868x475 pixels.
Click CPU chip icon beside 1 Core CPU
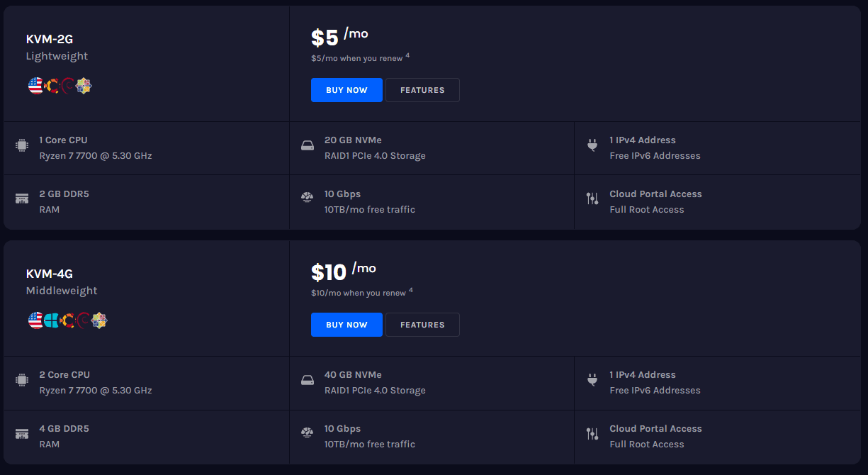click(22, 145)
